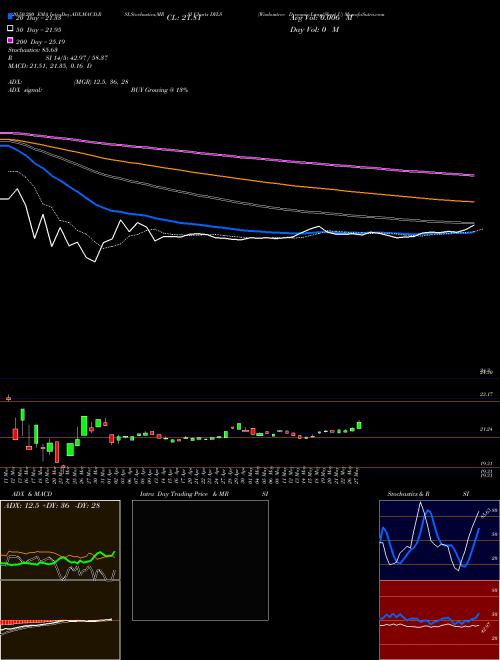Click the 'ADX: 12.5 +DY: 36 -DY: 28' header

coord(52,506)
